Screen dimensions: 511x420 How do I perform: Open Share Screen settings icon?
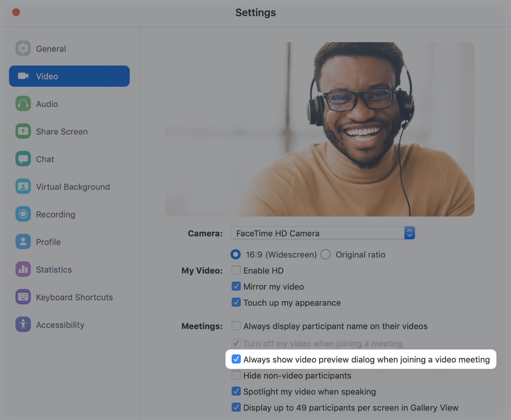[x=23, y=131]
